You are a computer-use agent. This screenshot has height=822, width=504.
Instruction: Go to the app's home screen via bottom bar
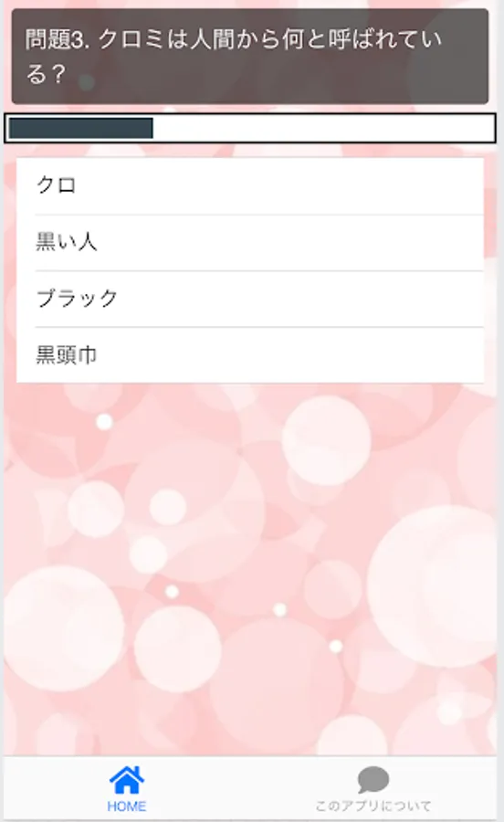(127, 788)
